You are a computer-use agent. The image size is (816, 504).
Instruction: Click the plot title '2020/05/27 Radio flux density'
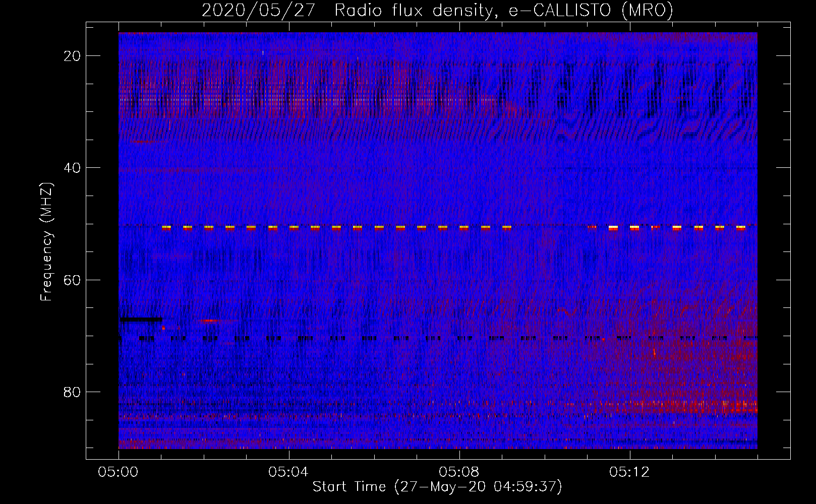click(438, 10)
